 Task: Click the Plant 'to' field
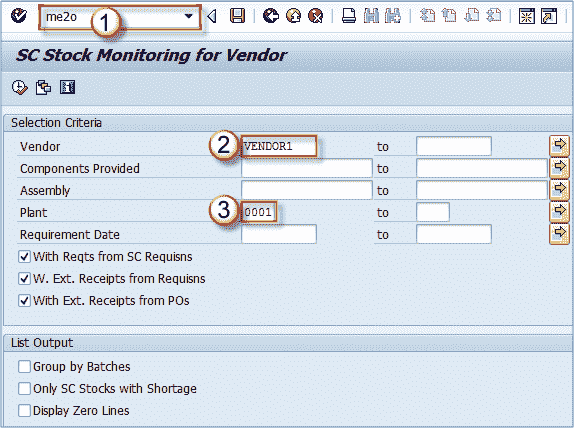click(433, 212)
